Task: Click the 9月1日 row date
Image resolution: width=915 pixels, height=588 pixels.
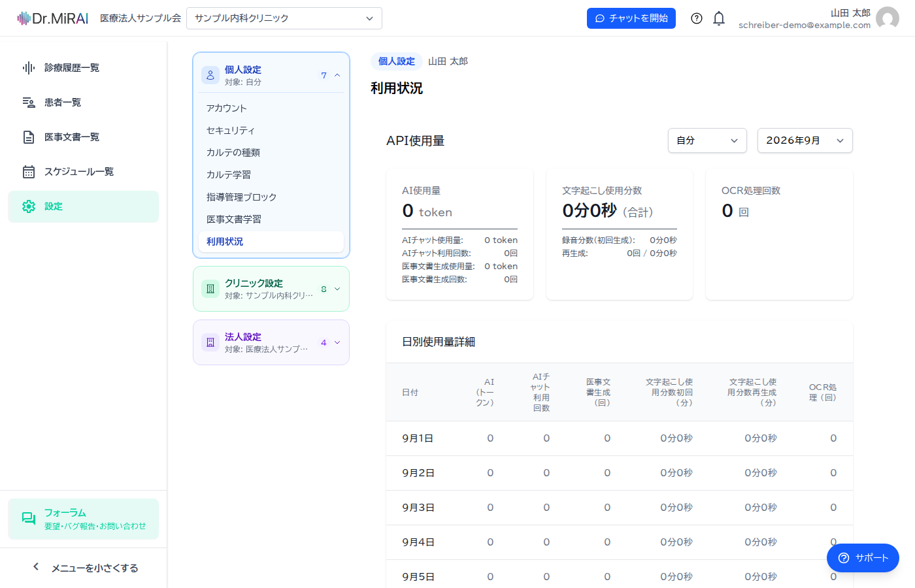Action: click(x=418, y=438)
